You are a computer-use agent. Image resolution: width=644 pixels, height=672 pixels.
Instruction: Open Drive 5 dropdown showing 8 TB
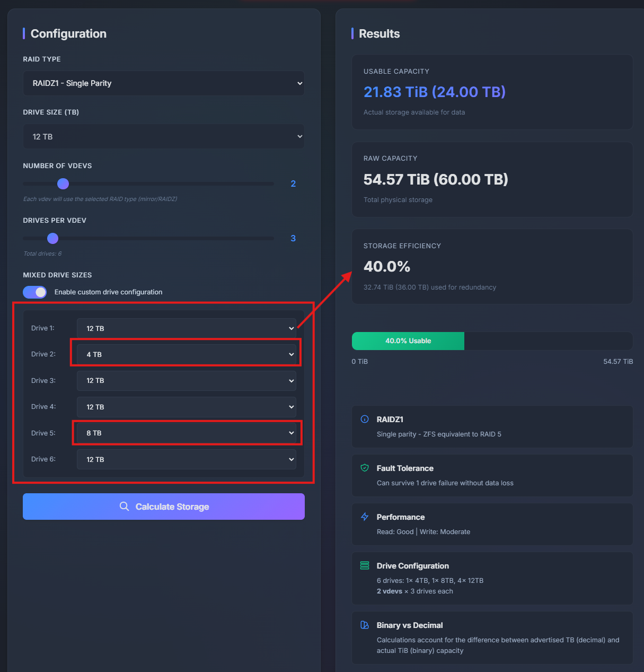coord(186,433)
